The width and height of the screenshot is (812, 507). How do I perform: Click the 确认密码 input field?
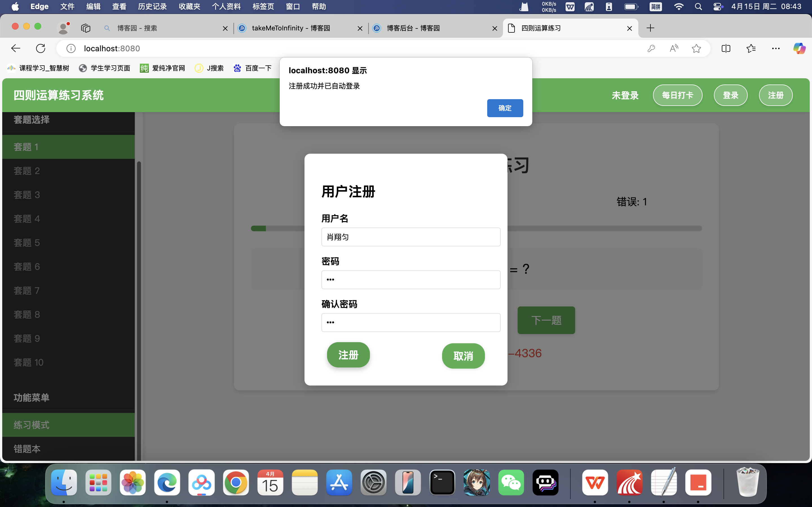(411, 322)
